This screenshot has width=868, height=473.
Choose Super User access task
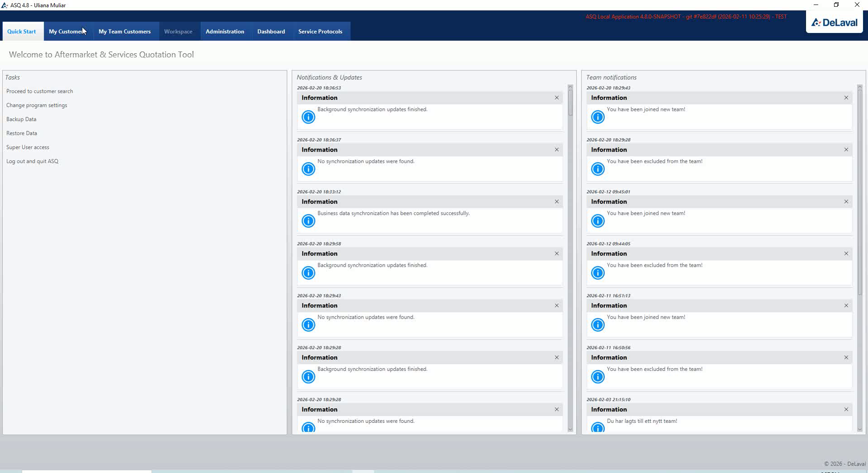28,147
